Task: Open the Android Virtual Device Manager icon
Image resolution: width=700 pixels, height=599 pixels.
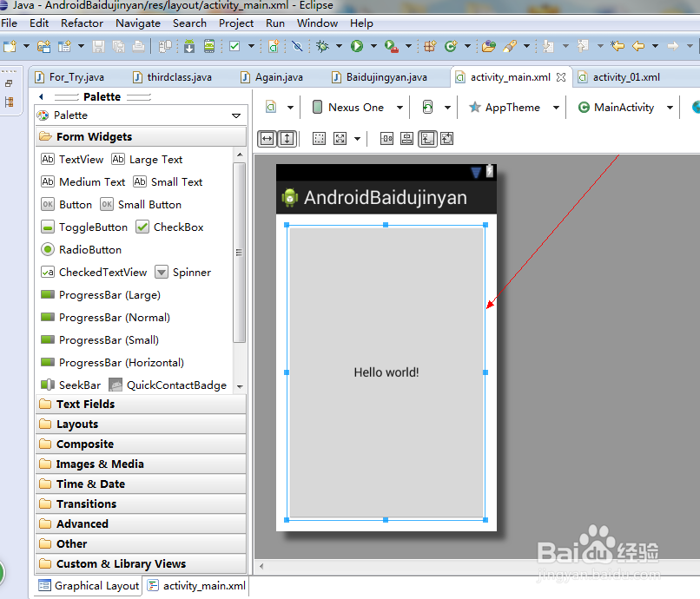Action: pos(209,46)
